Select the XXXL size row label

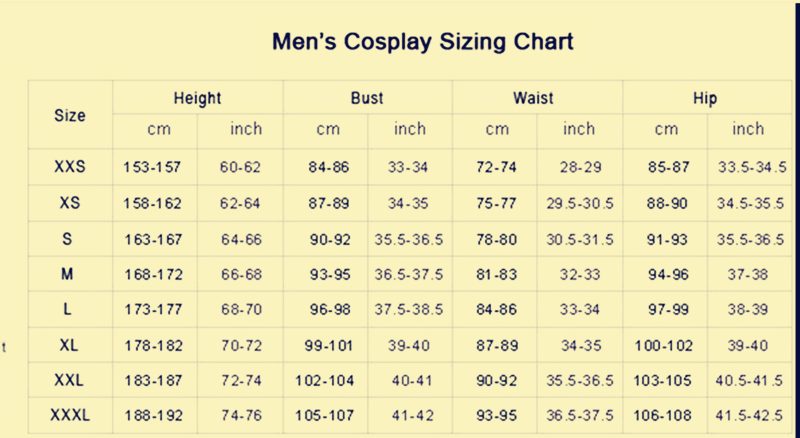click(x=70, y=415)
